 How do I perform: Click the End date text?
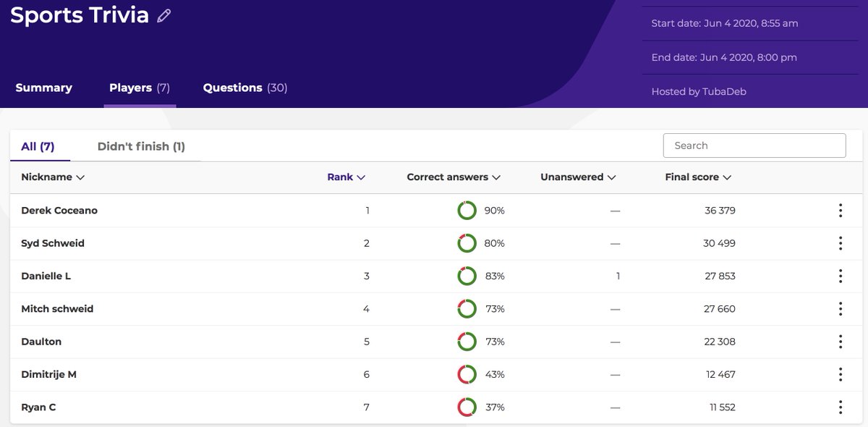(724, 57)
